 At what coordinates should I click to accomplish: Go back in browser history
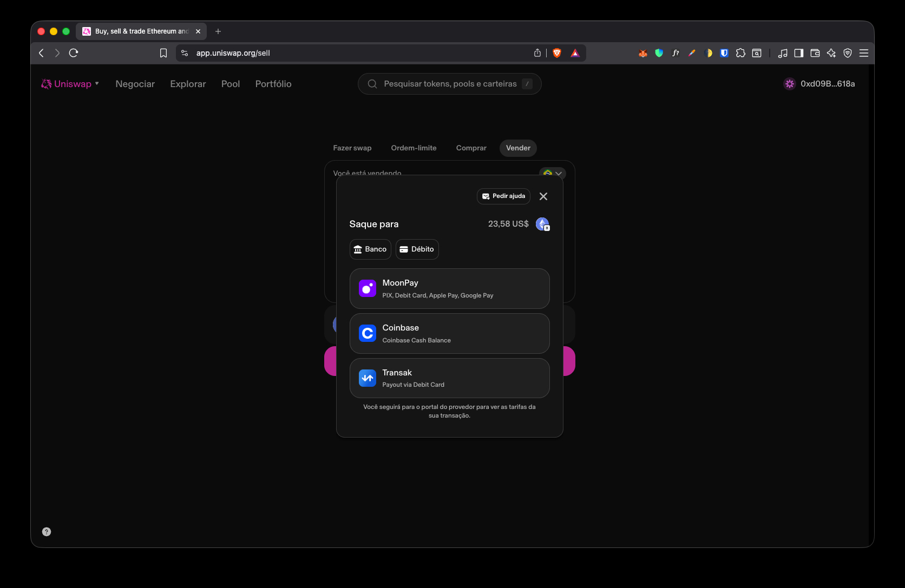(x=41, y=53)
